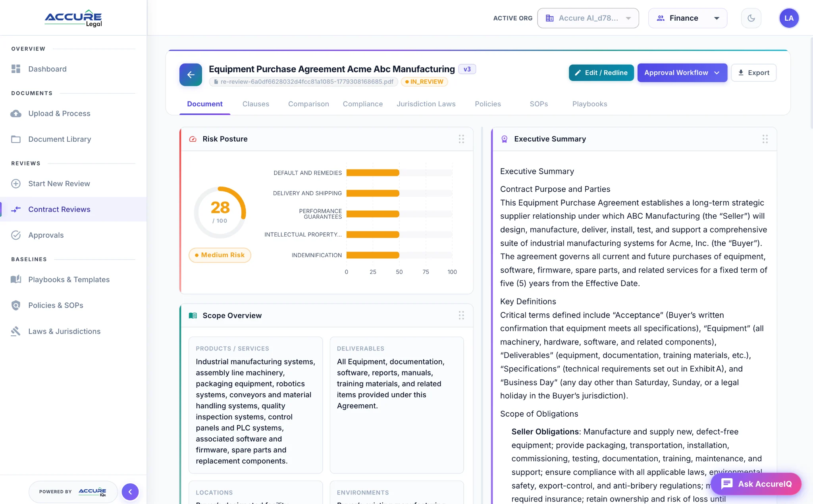Click the Upload & Process cloud icon
This screenshot has width=813, height=504.
tap(16, 113)
